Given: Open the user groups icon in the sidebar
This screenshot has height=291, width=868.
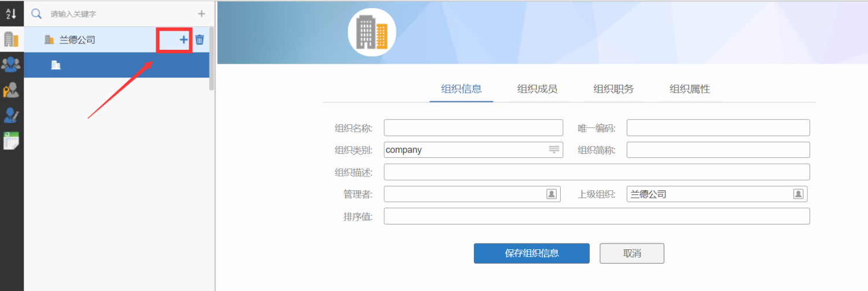Looking at the screenshot, I should pyautogui.click(x=12, y=65).
